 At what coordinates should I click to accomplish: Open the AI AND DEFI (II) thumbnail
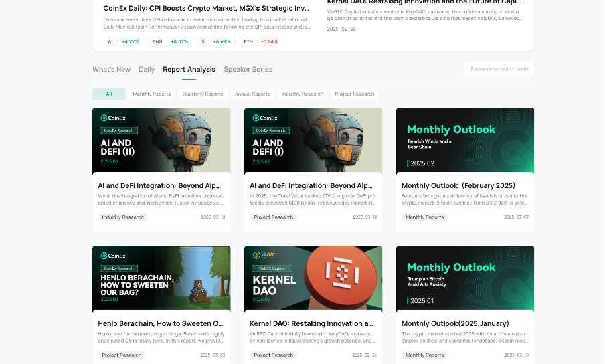coord(161,141)
